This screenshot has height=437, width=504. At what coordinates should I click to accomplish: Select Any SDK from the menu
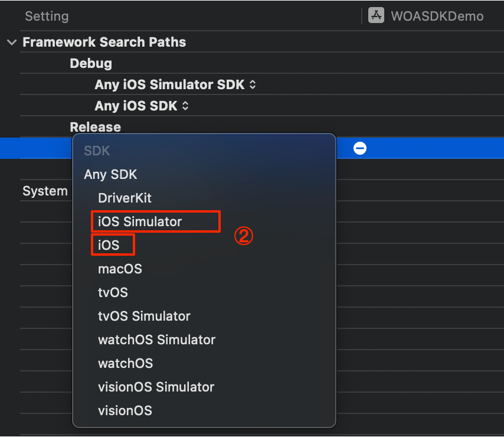point(110,174)
